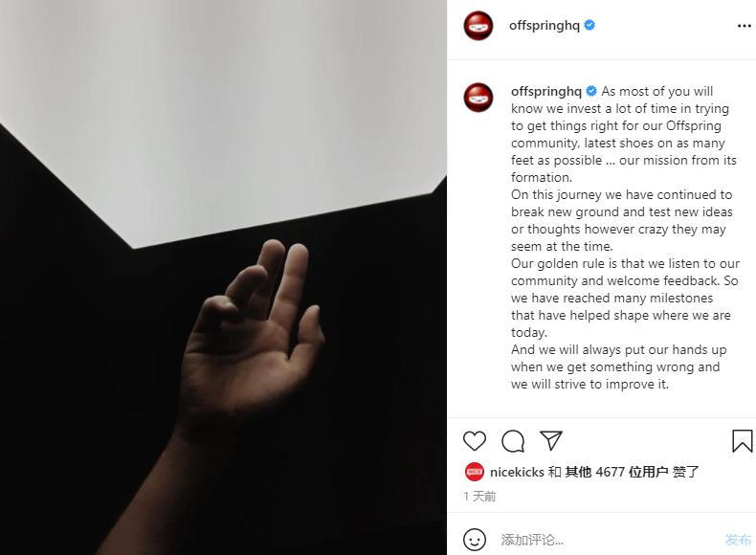Viewport: 756px width, 555px height.
Task: Open the nicekicks profile link
Action: (x=517, y=472)
